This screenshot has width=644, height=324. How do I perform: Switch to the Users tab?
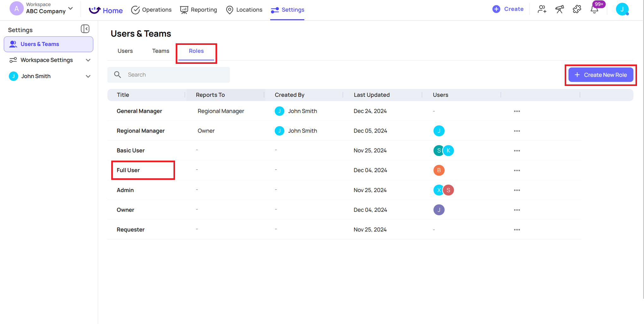point(125,51)
